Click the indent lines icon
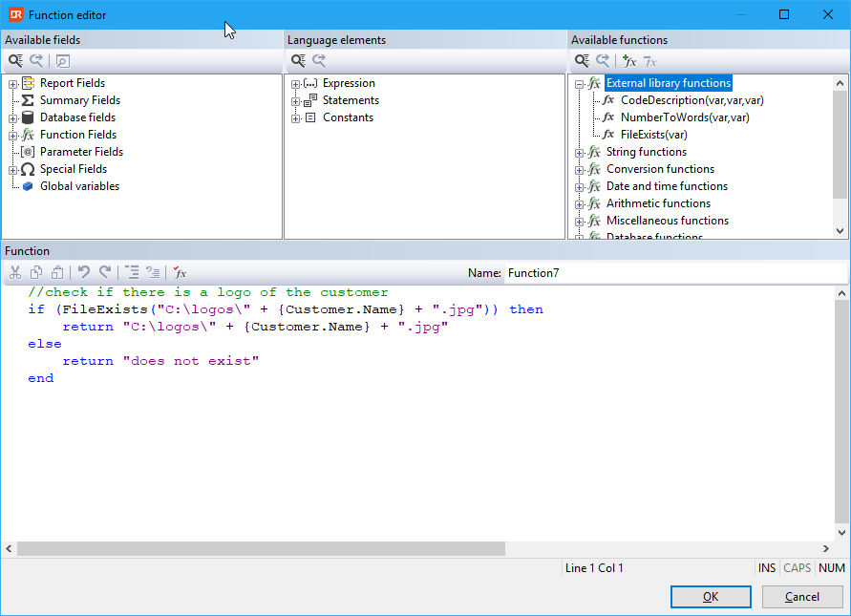 [x=132, y=272]
